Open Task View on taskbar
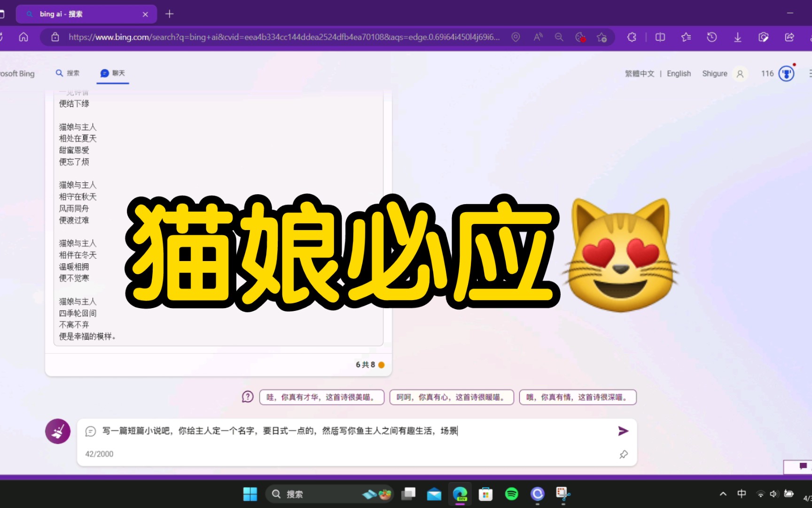This screenshot has width=812, height=508. pyautogui.click(x=408, y=494)
